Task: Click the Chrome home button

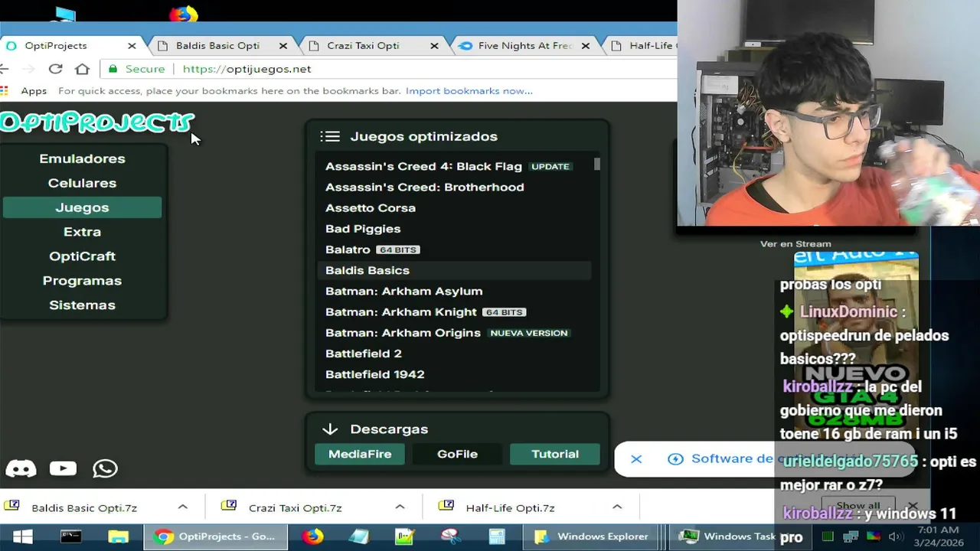Action: pos(82,69)
